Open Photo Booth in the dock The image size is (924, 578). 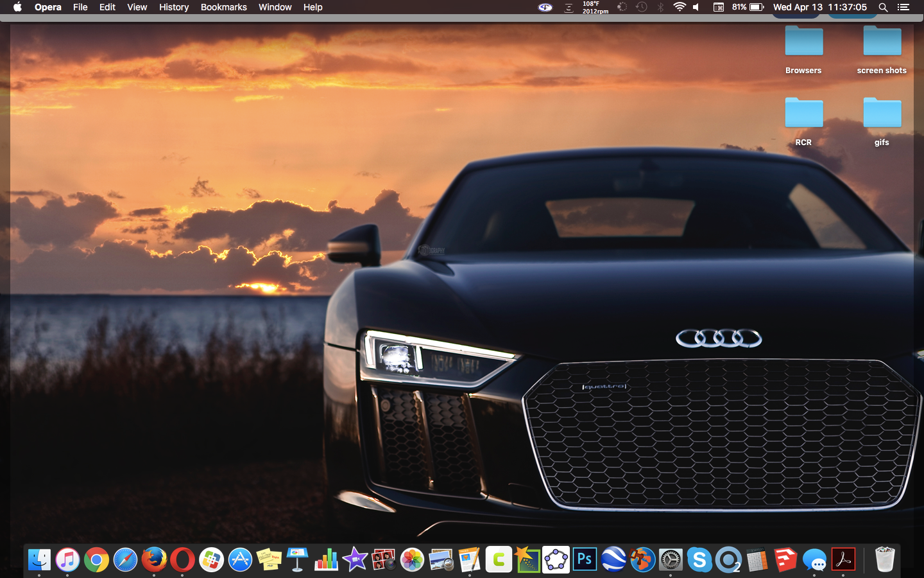tap(384, 560)
